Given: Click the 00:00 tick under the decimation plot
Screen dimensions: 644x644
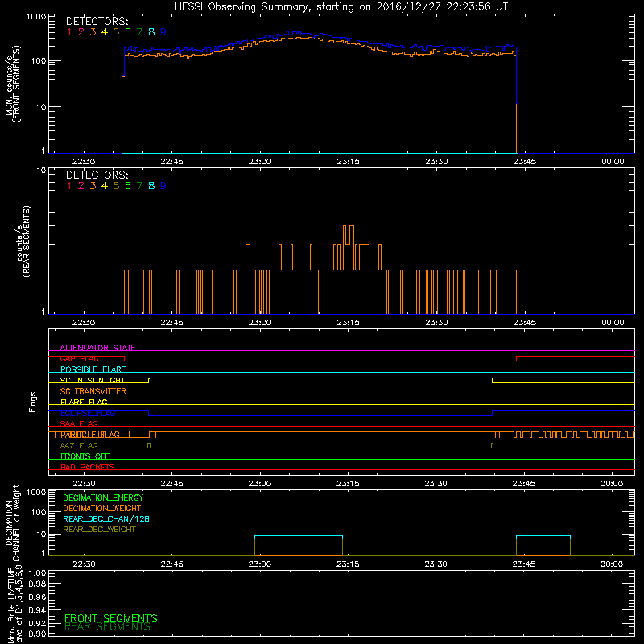Looking at the screenshot, I should pos(612,564).
